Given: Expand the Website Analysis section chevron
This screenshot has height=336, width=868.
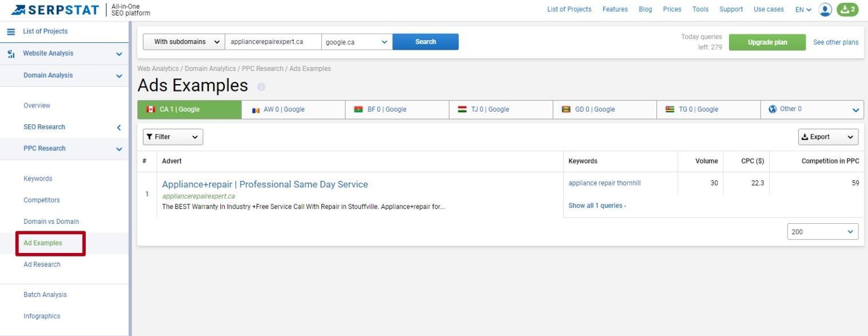Looking at the screenshot, I should (x=119, y=54).
